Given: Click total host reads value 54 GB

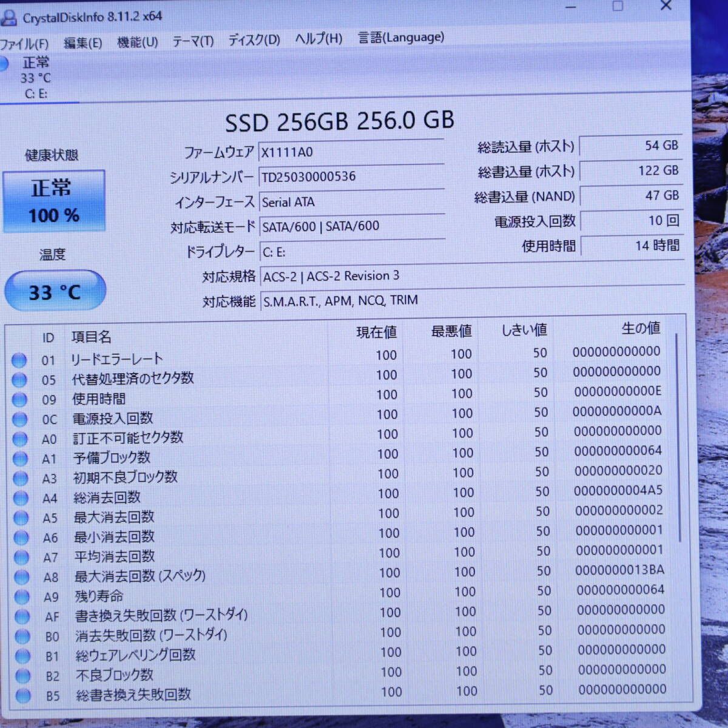Looking at the screenshot, I should pyautogui.click(x=631, y=146).
